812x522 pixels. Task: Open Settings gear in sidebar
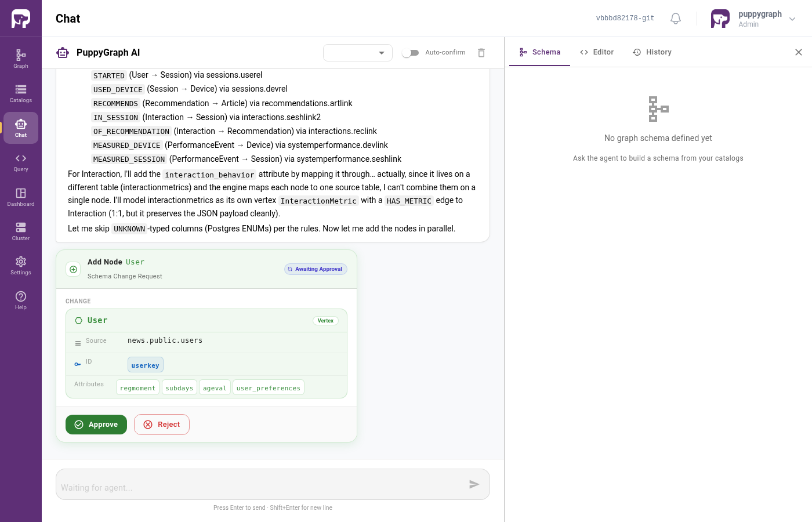21,266
